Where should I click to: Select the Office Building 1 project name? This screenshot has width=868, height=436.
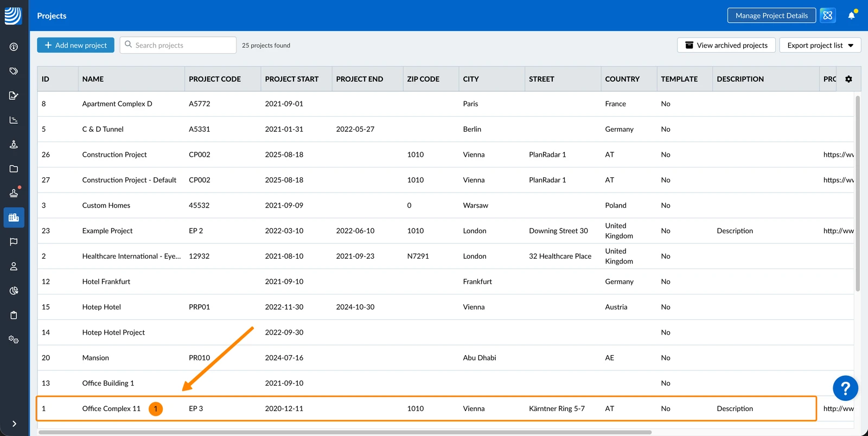pos(108,383)
